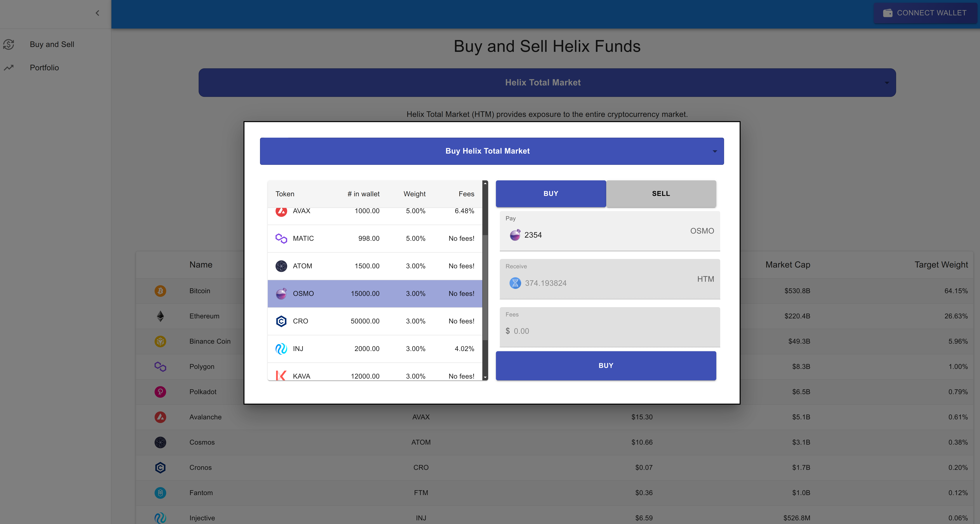Select the BUY toggle tab
This screenshot has height=524, width=980.
click(x=550, y=194)
